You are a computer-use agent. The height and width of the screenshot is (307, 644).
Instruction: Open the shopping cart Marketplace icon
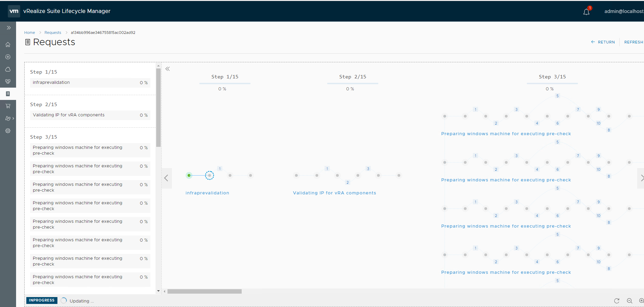(8, 106)
